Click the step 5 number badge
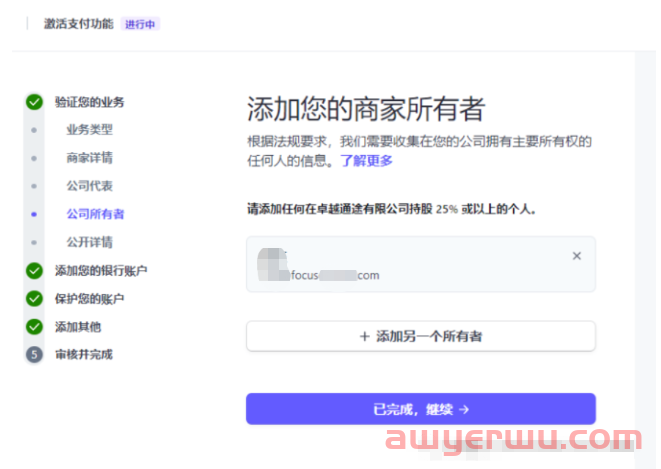The image size is (661, 469). 35,355
